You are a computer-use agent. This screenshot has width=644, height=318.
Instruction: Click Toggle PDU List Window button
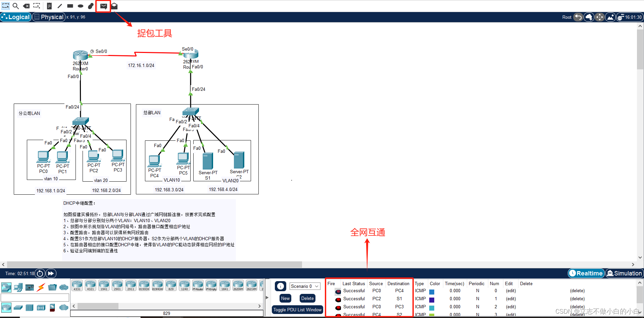click(x=297, y=310)
